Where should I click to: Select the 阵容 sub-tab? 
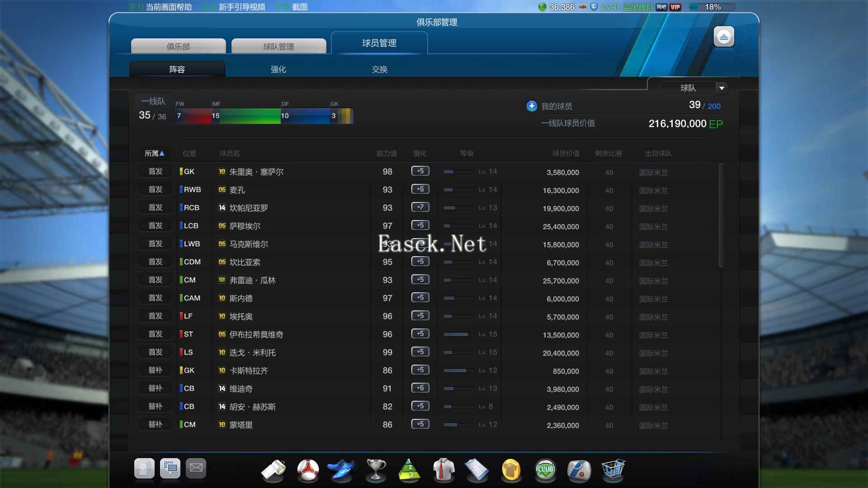click(177, 69)
